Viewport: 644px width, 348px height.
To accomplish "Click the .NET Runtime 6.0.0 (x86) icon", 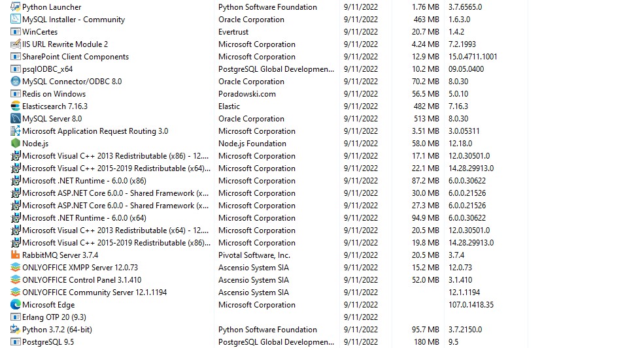I will [x=15, y=181].
